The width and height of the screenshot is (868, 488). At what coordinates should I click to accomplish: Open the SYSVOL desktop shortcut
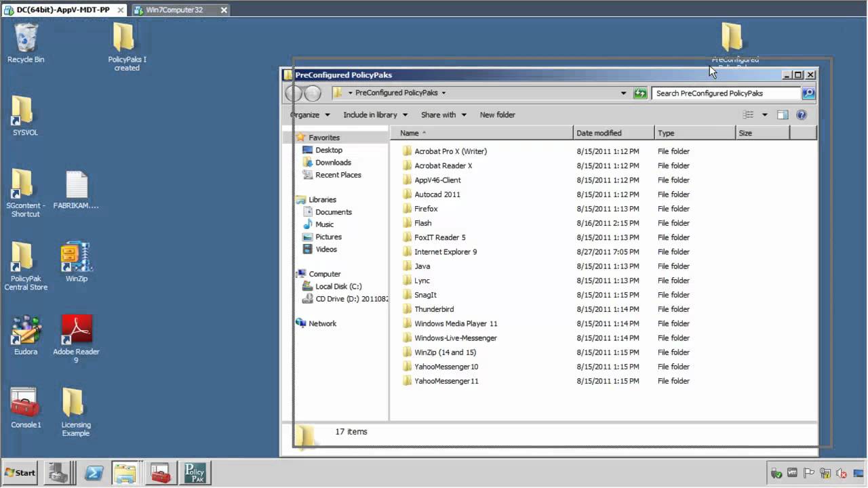click(25, 116)
